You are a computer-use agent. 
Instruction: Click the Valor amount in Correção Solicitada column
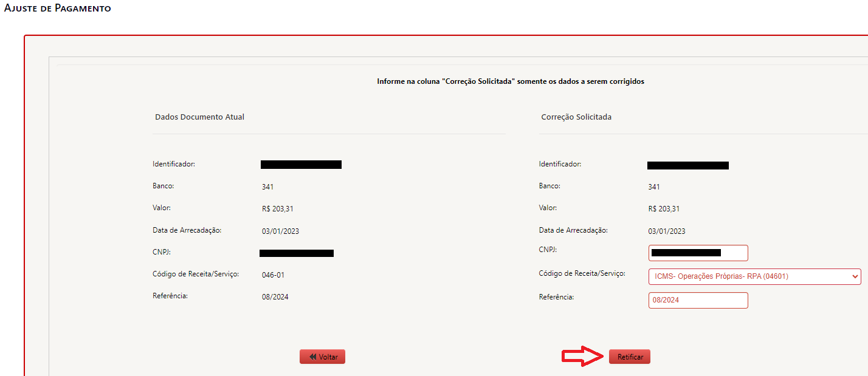tap(664, 209)
